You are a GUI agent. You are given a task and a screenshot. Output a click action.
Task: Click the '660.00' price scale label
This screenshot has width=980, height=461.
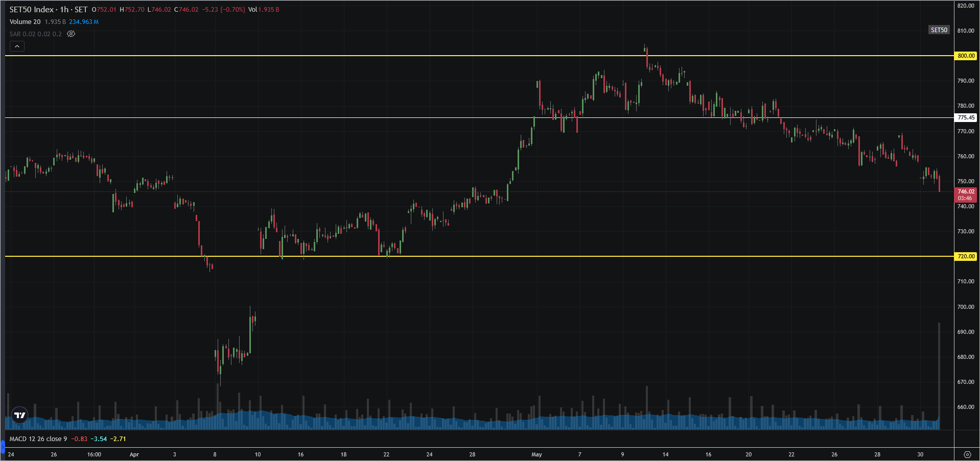(x=966, y=407)
